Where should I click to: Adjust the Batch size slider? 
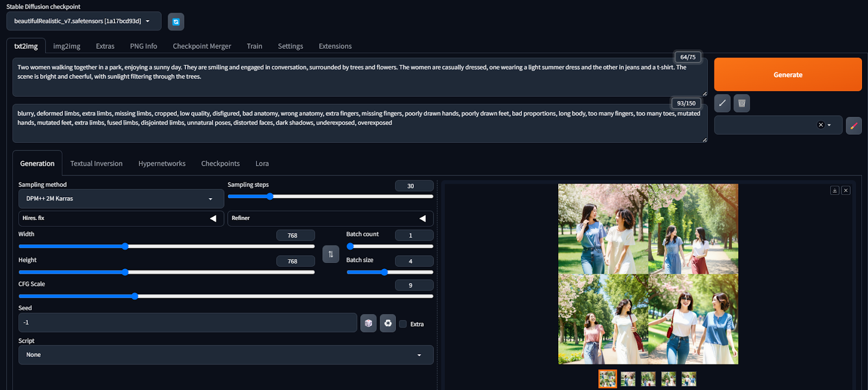tap(390, 272)
